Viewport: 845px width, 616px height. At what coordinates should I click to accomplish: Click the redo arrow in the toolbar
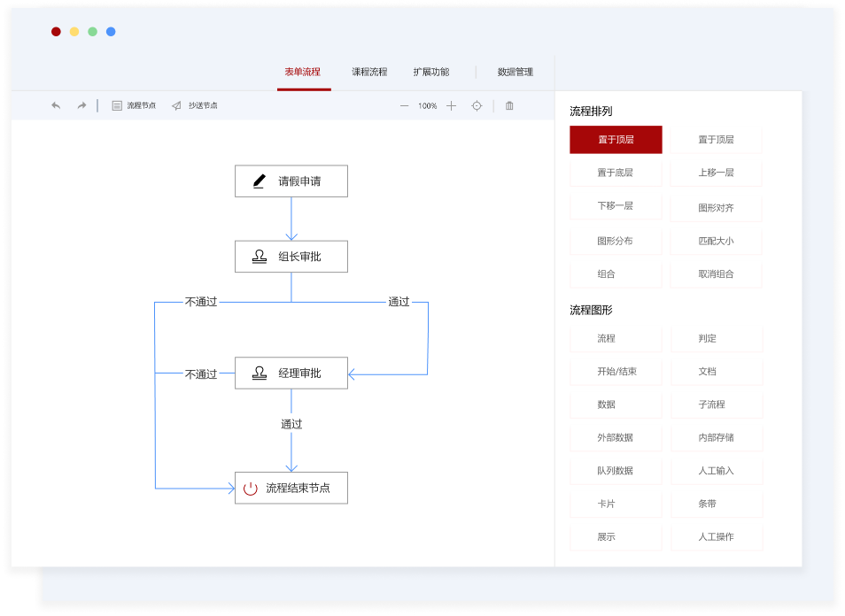point(81,105)
